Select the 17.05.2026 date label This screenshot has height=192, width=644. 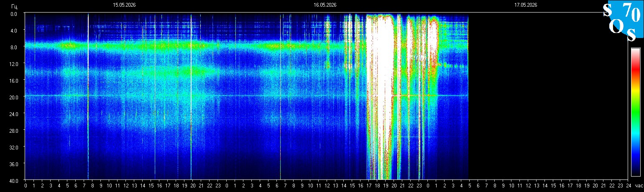(x=526, y=5)
